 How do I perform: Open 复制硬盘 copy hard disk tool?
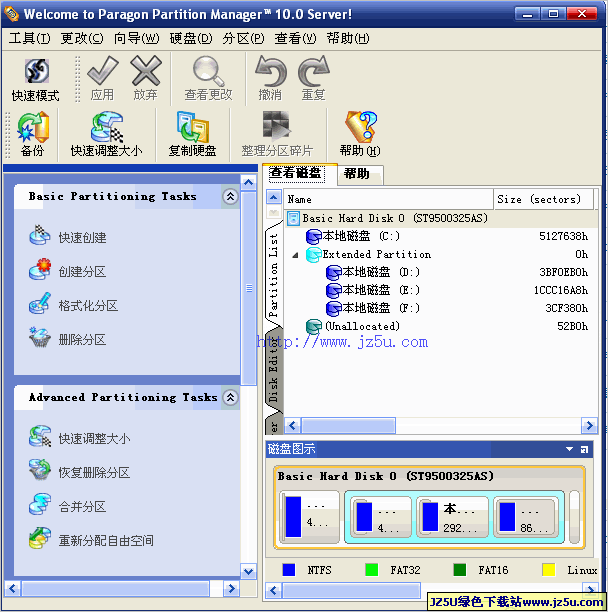[x=192, y=135]
